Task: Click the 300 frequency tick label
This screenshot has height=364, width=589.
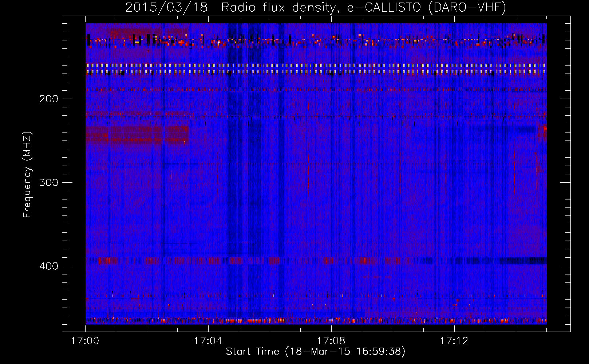Action: pos(49,182)
